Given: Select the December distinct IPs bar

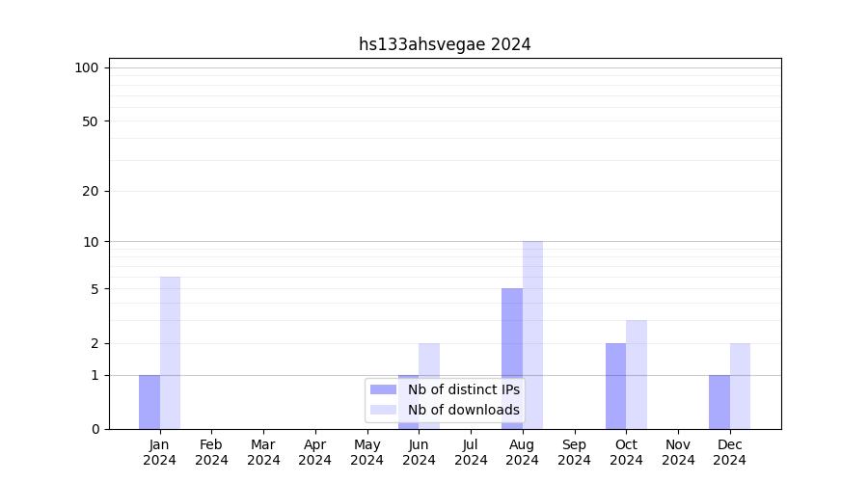Looking at the screenshot, I should coord(719,402).
